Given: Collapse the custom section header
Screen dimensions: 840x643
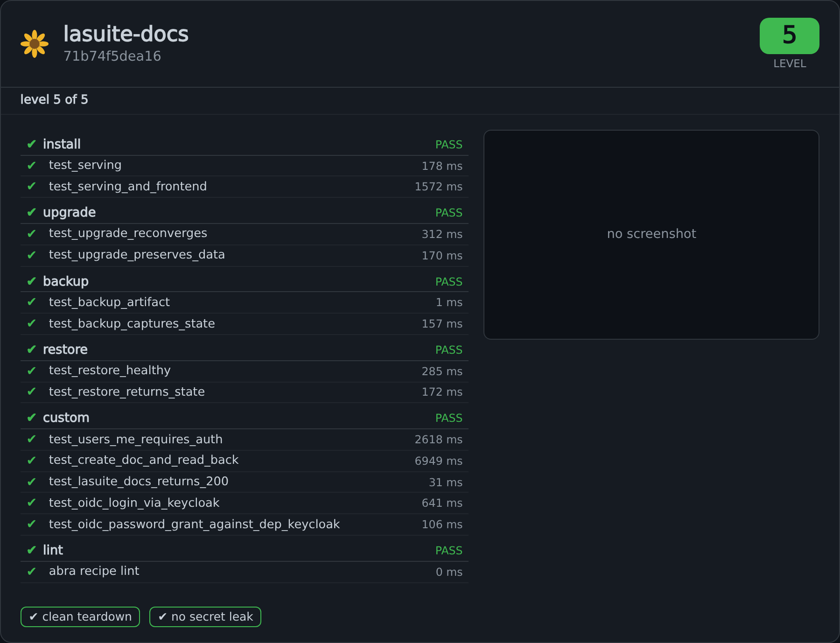Looking at the screenshot, I should point(245,418).
